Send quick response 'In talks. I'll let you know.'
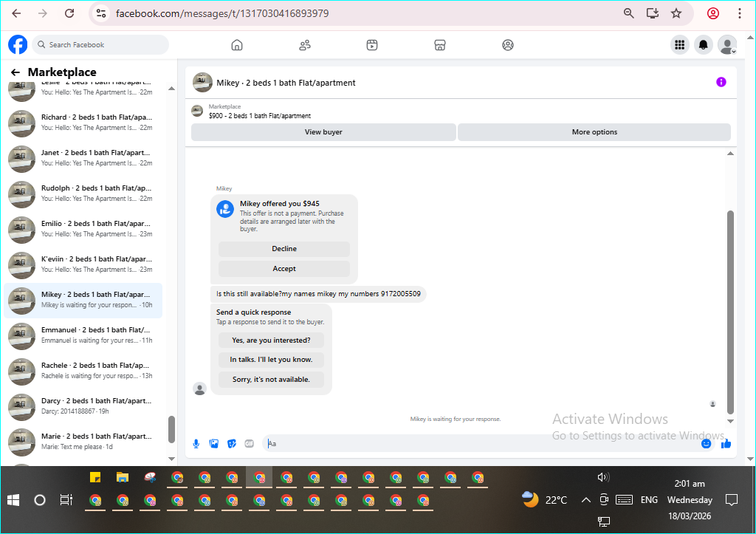Screen dimensions: 756x534 click(271, 360)
